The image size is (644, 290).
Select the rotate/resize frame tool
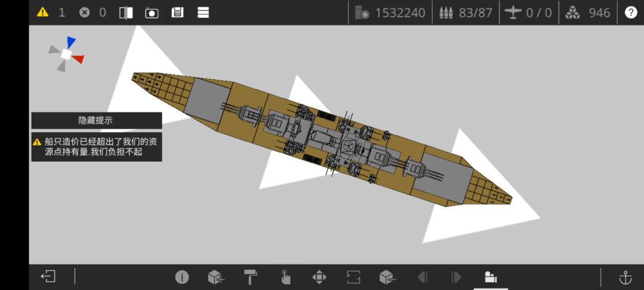(354, 277)
